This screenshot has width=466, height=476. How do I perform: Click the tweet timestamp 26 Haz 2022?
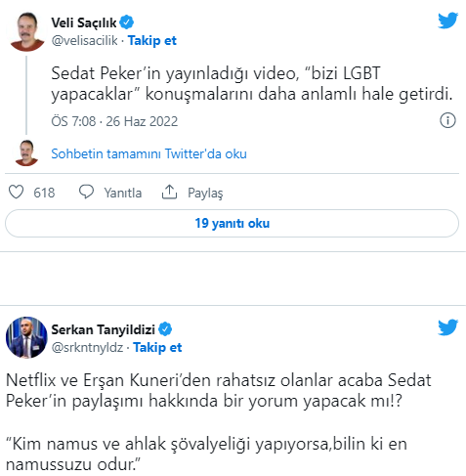pos(142,121)
